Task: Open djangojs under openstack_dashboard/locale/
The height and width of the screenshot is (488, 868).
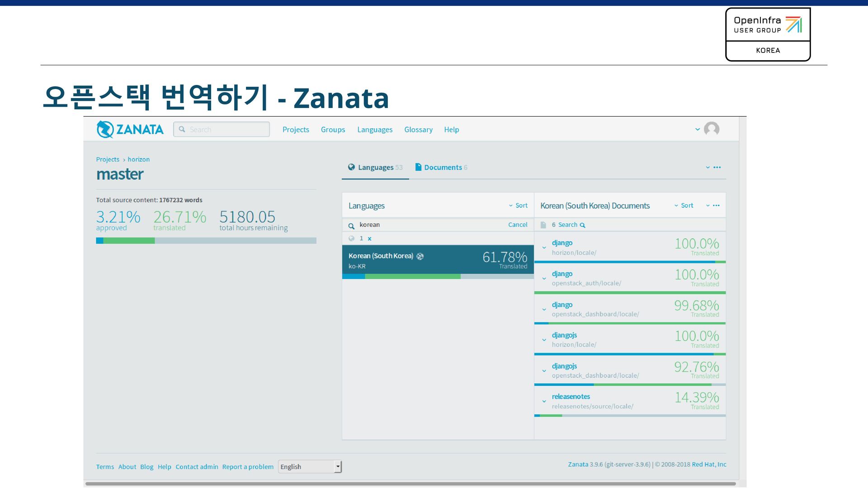Action: (x=564, y=366)
